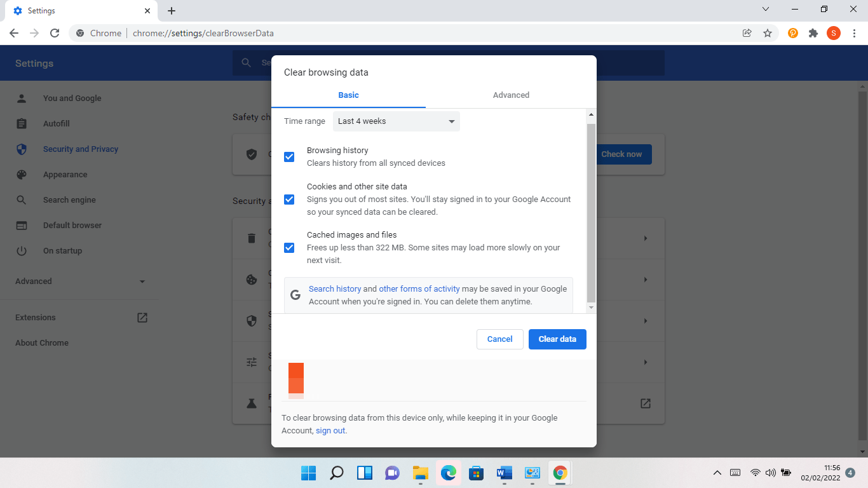868x488 pixels.
Task: Select the Basic tab
Action: [x=348, y=95]
